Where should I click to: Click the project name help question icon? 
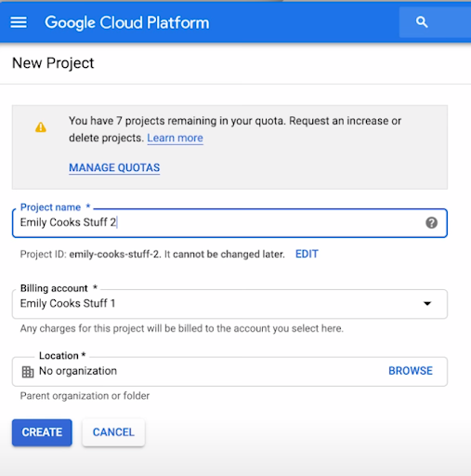pyautogui.click(x=431, y=222)
